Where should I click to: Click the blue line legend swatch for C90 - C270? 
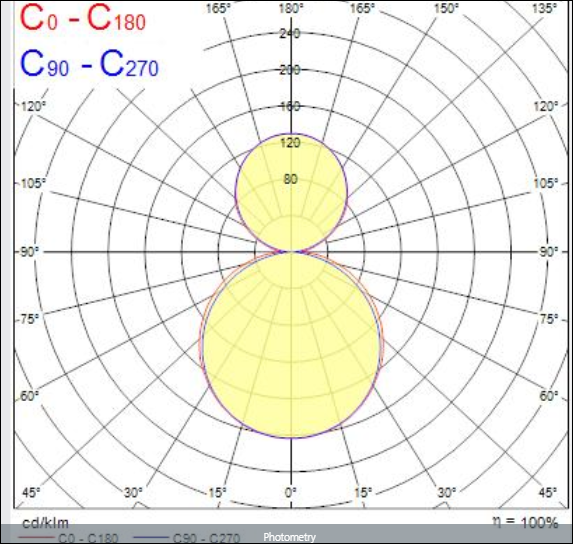[151, 537]
